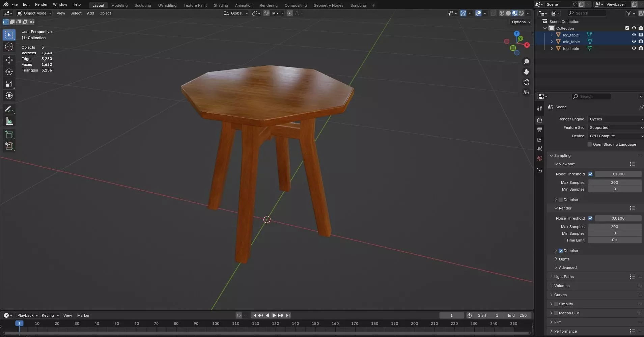Open viewport Options dropdown
Screen dimensions: 644x337
tap(521, 22)
